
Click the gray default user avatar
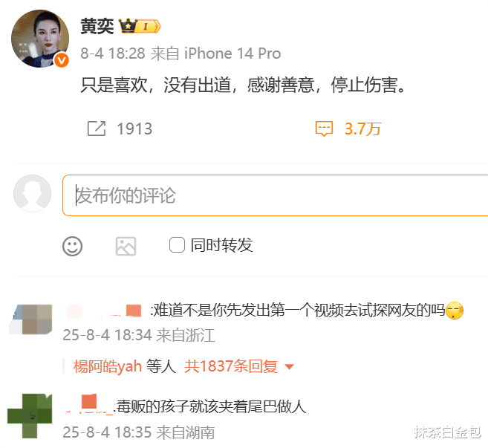(33, 193)
